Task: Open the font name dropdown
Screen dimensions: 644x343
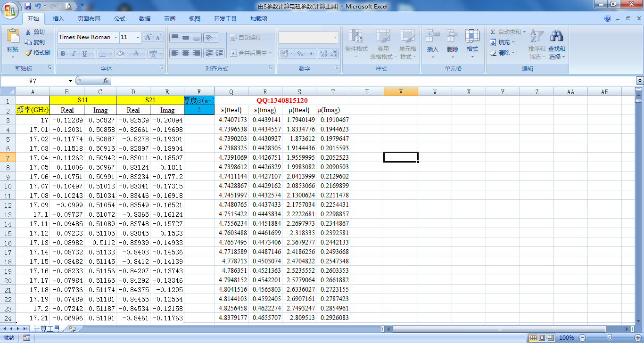Action: [116, 37]
